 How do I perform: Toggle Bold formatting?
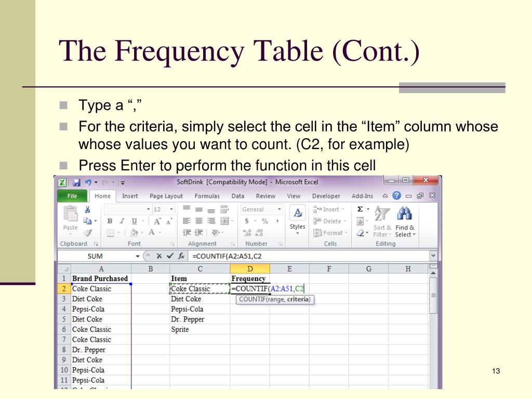(x=110, y=221)
